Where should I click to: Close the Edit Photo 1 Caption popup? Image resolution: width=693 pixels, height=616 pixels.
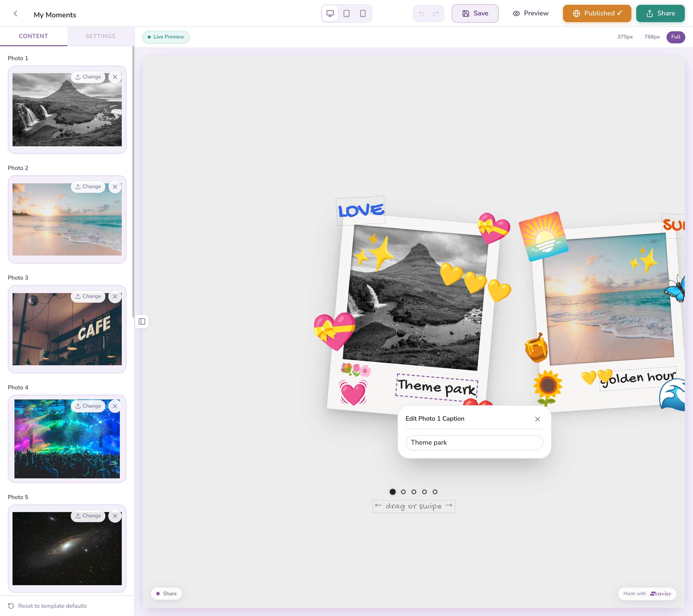click(x=537, y=419)
